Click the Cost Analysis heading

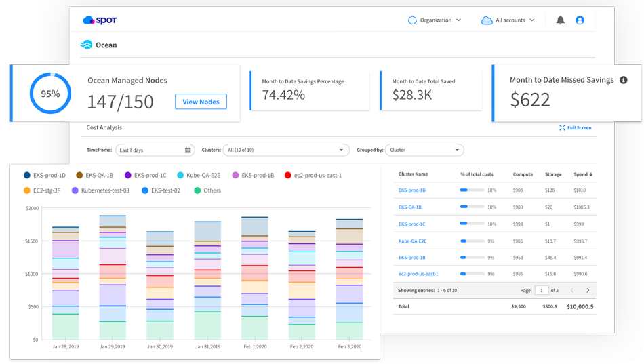point(104,127)
